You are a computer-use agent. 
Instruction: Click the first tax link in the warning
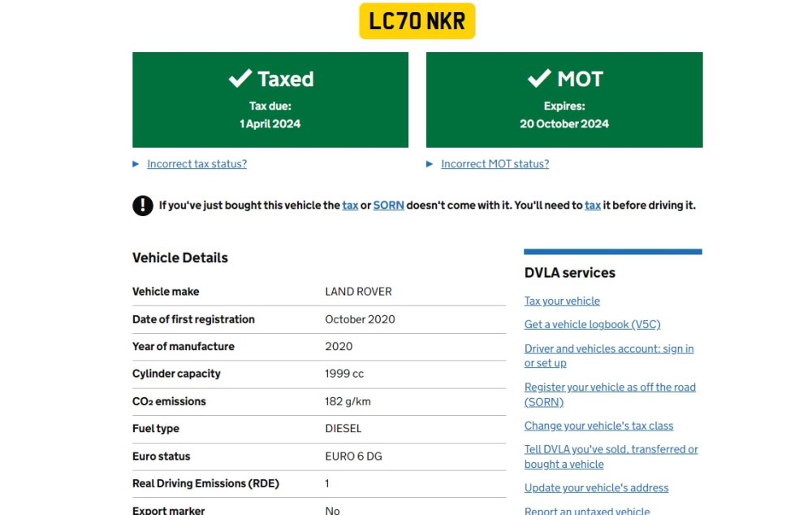tap(350, 206)
